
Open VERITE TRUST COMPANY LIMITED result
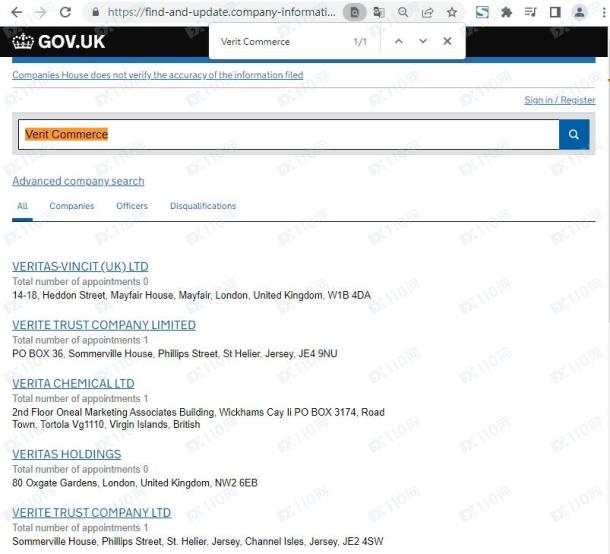[x=104, y=325]
